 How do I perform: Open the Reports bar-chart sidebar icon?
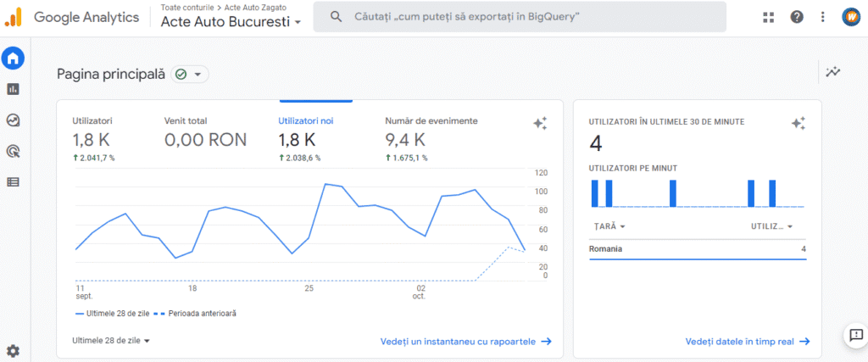13,88
